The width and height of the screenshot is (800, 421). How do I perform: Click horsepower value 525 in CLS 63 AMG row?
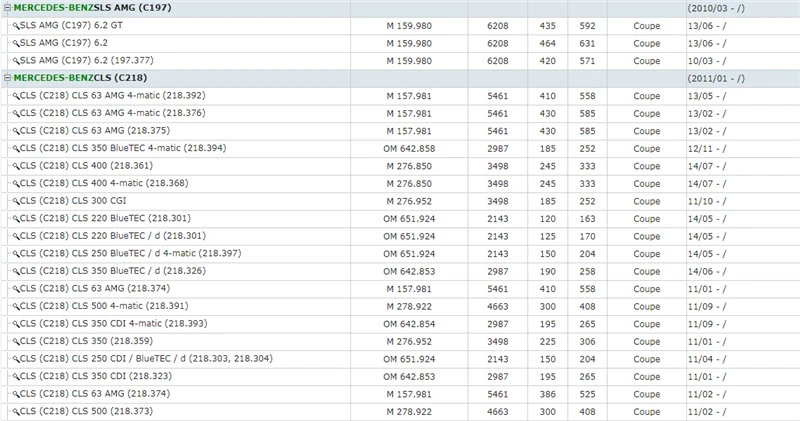point(587,394)
